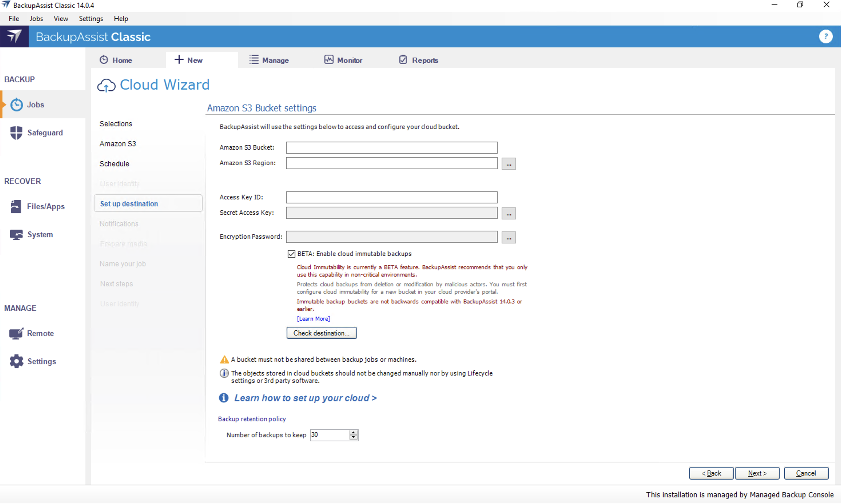Viewport: 841px width, 504px height.
Task: Open the File menu
Action: coord(14,19)
